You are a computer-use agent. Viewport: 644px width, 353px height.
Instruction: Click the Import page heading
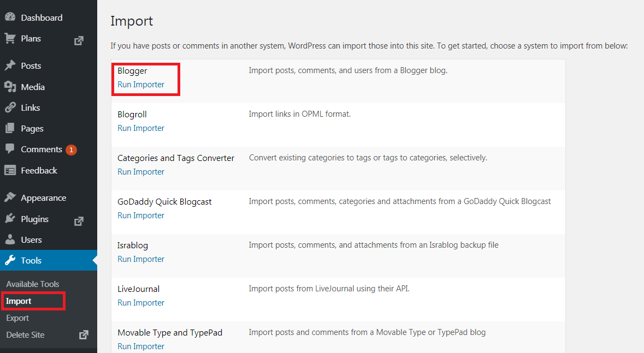[x=132, y=21]
